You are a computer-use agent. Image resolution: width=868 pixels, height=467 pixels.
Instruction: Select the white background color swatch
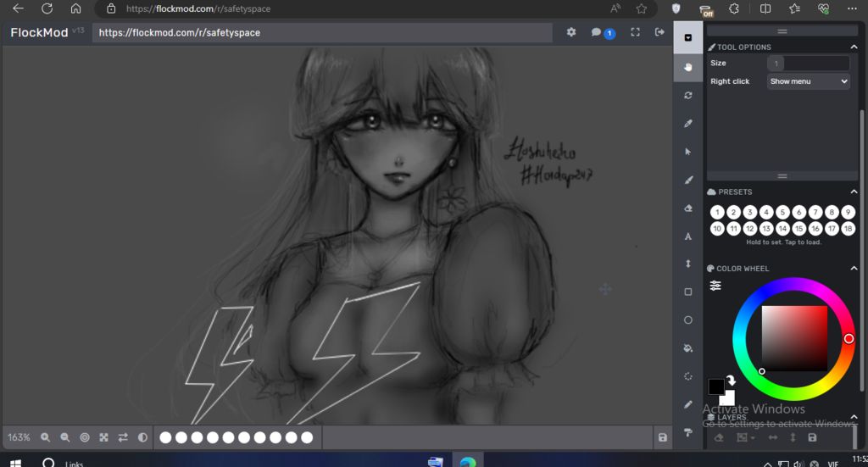pos(728,398)
